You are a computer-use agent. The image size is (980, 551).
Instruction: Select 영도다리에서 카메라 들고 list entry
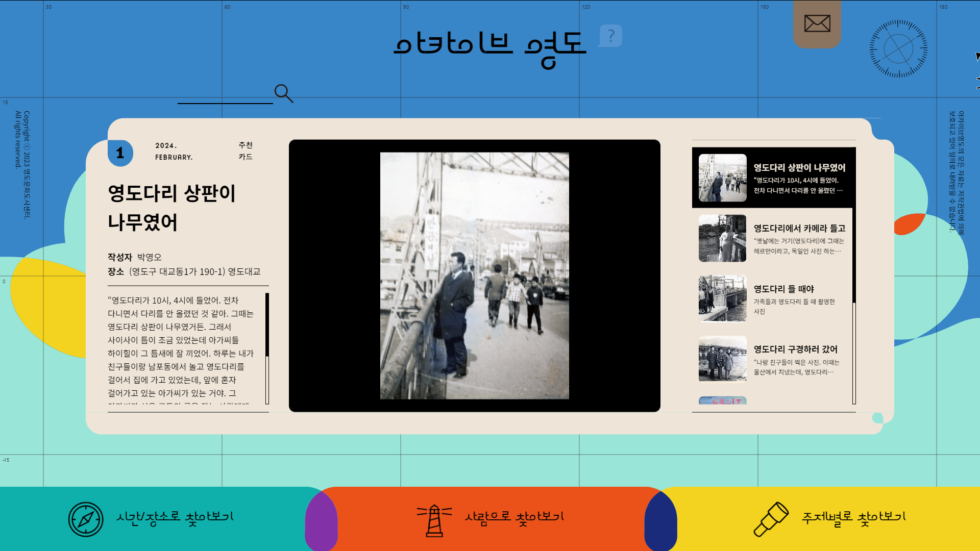[x=799, y=229]
